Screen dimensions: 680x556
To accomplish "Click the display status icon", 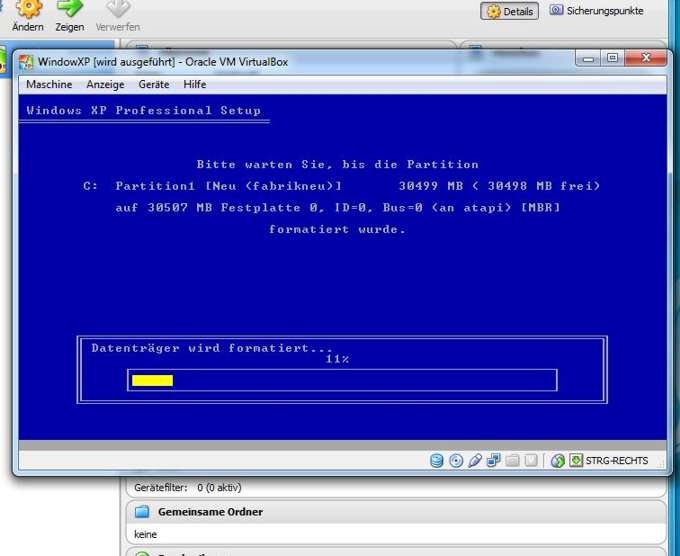I will pos(531,460).
